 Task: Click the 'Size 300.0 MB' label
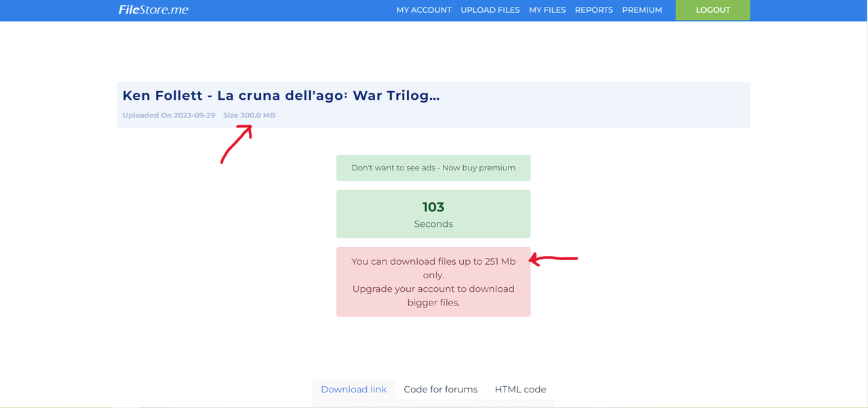tap(249, 115)
